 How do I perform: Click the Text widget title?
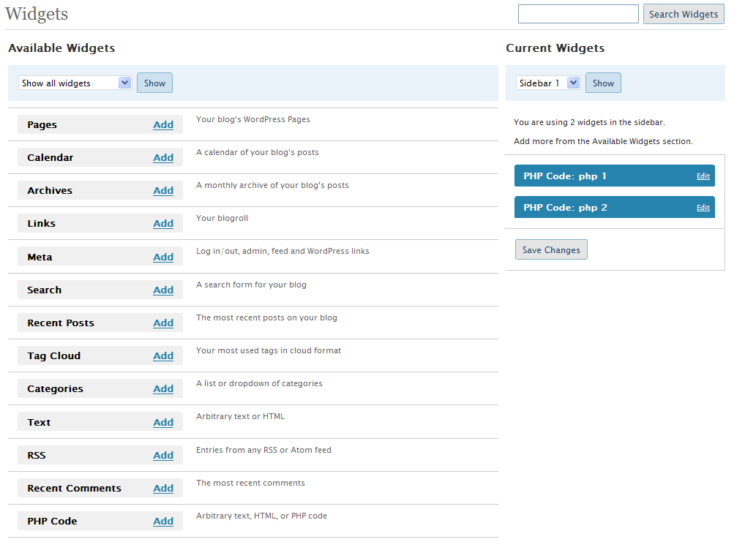[x=39, y=423]
